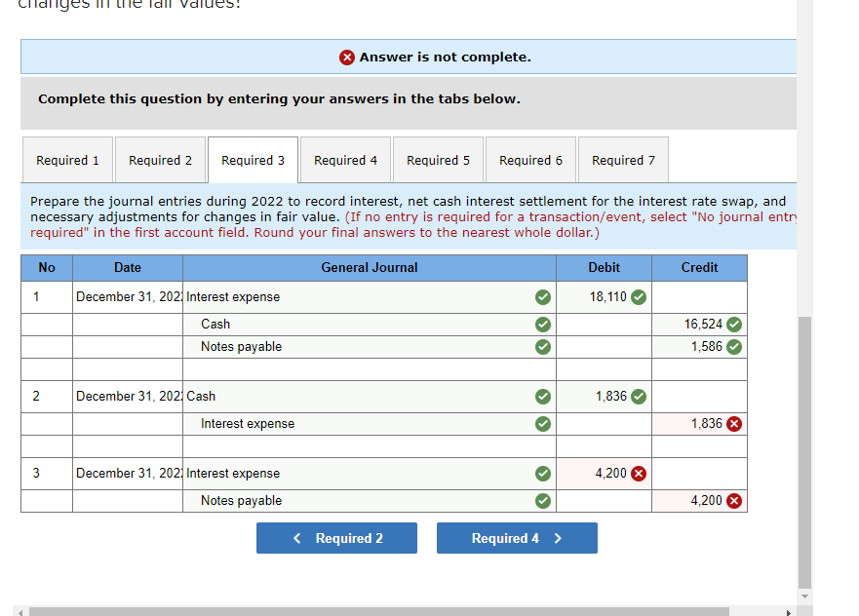The image size is (859, 616).
Task: Edit the 16,524 credit amount field
Action: (699, 325)
